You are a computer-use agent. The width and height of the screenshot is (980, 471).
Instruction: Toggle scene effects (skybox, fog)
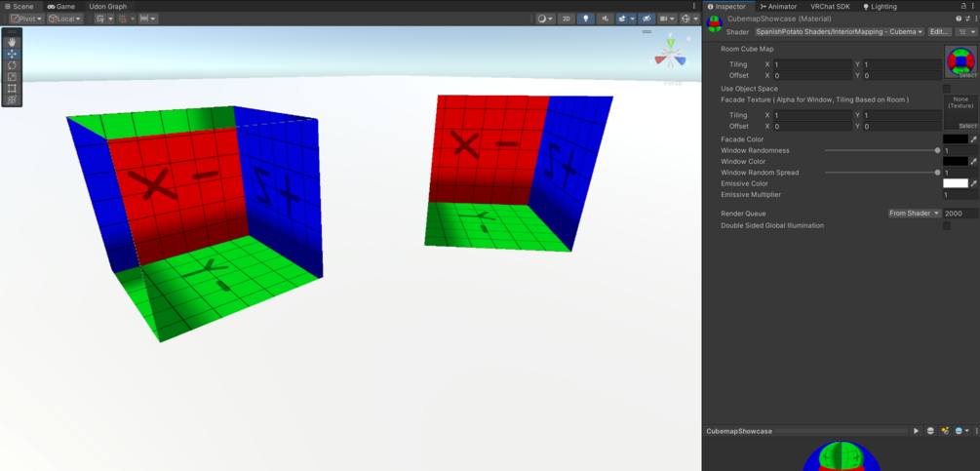(622, 19)
